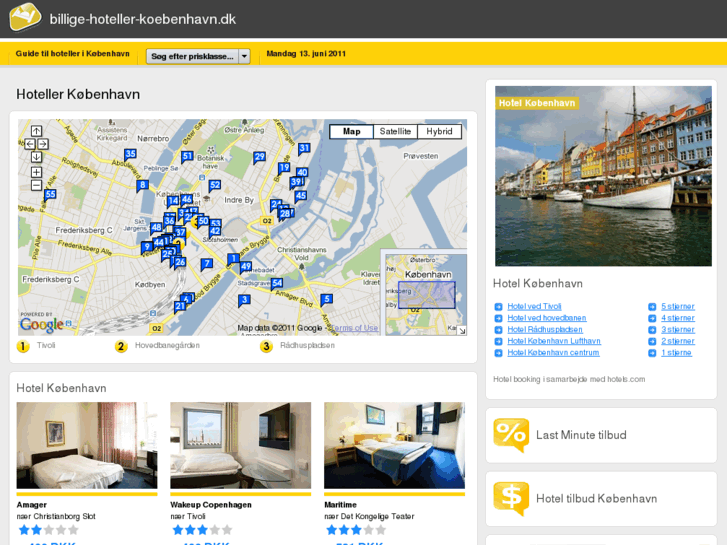The width and height of the screenshot is (727, 545).
Task: Open the Hotel København centrum link
Action: pyautogui.click(x=553, y=353)
